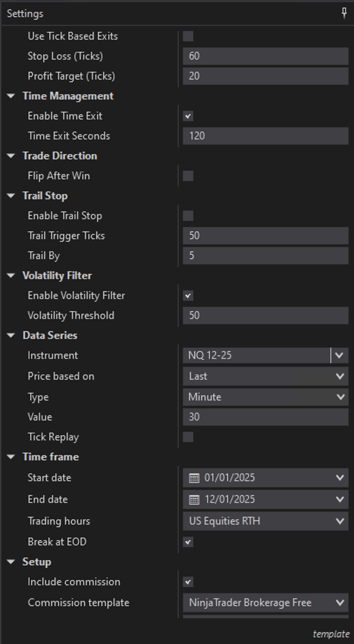The height and width of the screenshot is (644, 354).
Task: Turn on Tick Replay checkbox
Action: point(188,437)
